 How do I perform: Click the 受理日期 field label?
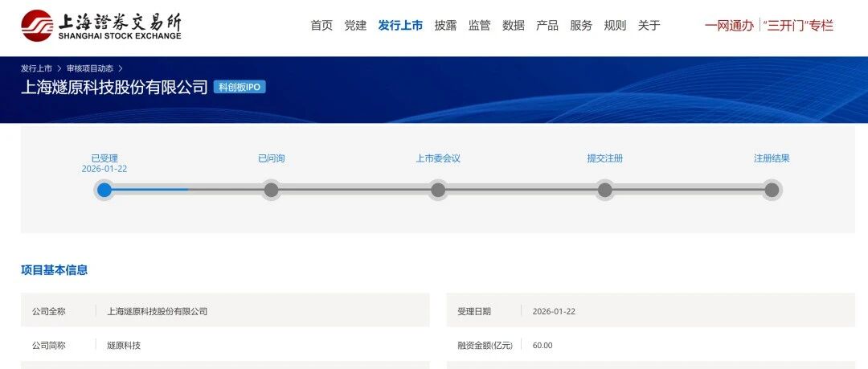tap(474, 311)
